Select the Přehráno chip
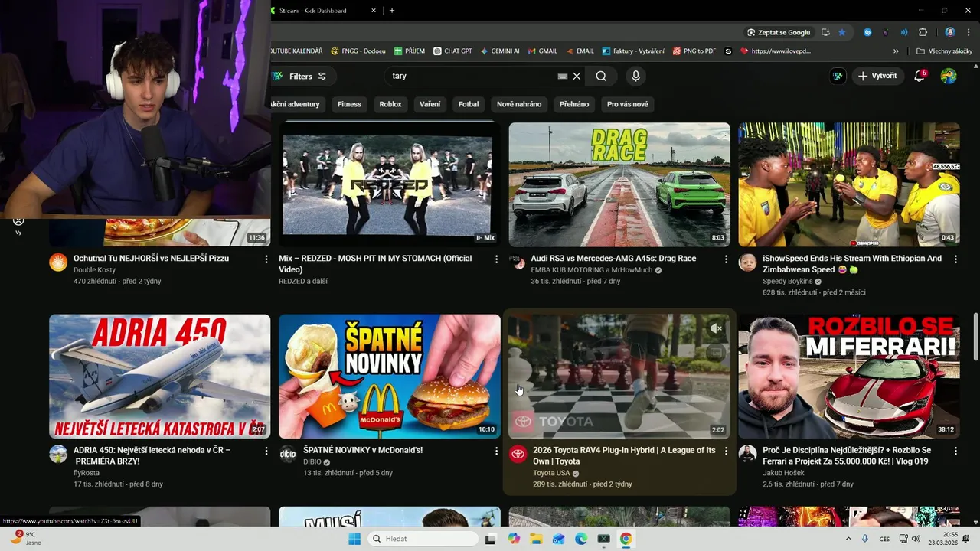The width and height of the screenshot is (980, 551). [574, 104]
